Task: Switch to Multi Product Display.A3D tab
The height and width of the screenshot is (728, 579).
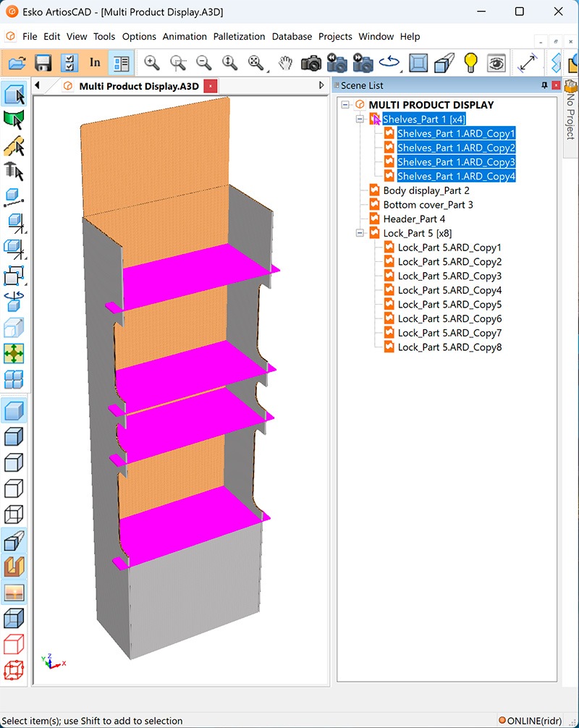Action: (x=138, y=85)
